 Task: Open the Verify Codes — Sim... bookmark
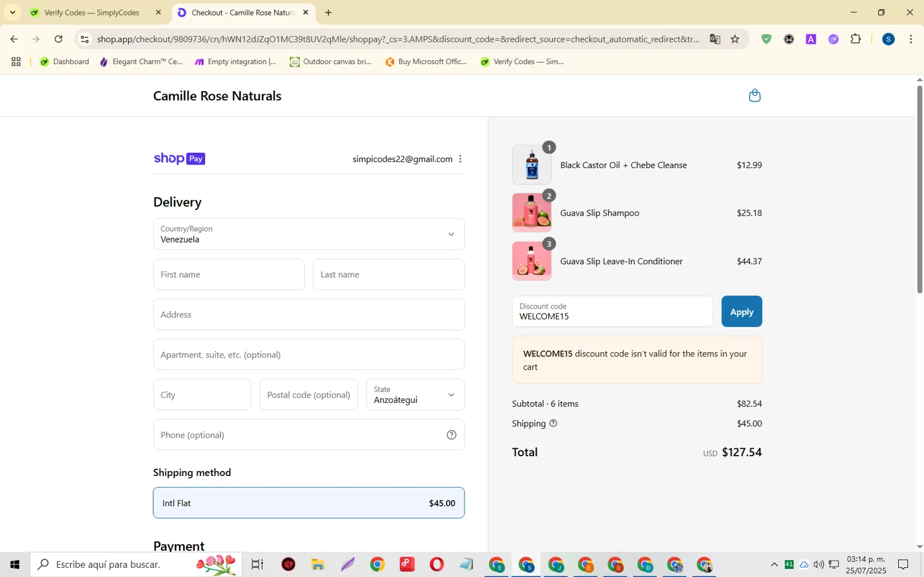pos(522,62)
